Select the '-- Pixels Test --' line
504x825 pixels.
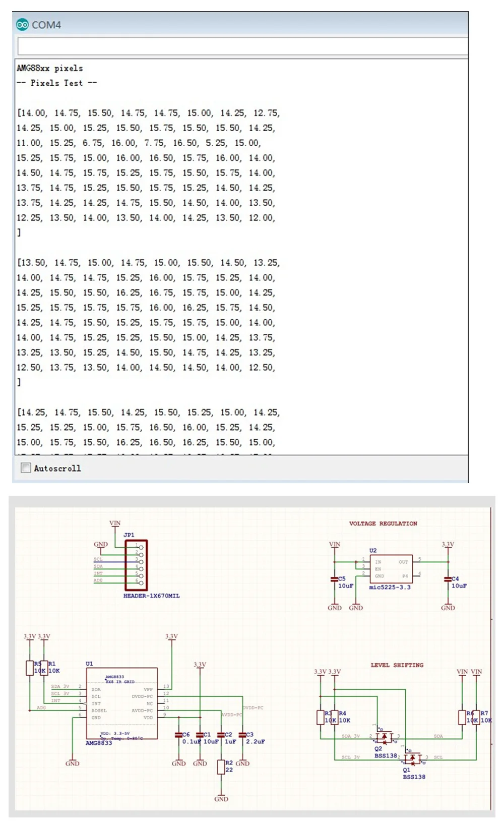57,83
